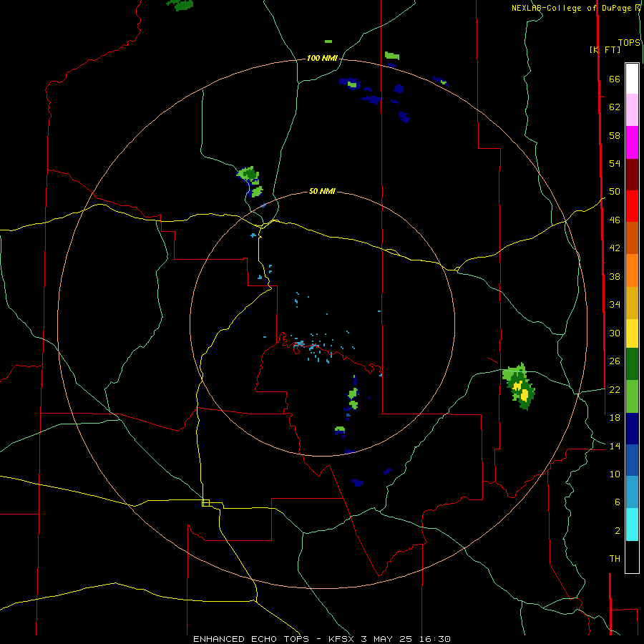Select the dark red legend swatch
This screenshot has height=644, width=644.
pos(632,175)
